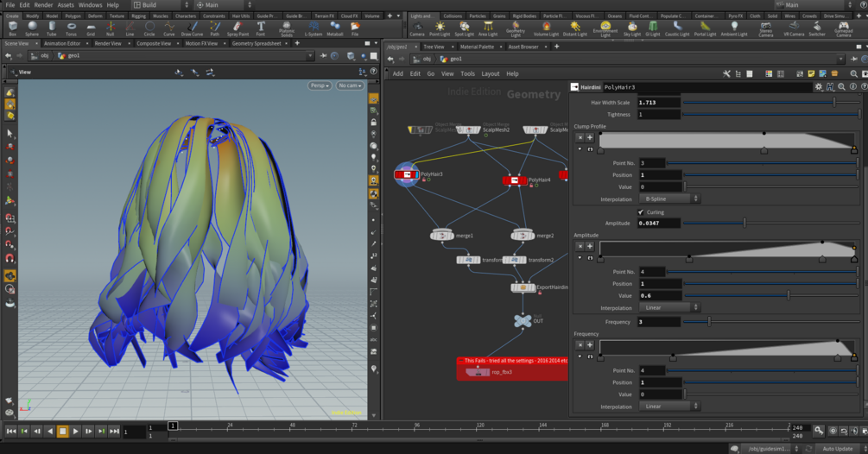The height and width of the screenshot is (454, 868).
Task: Select the L-System shelf tool
Action: click(314, 28)
